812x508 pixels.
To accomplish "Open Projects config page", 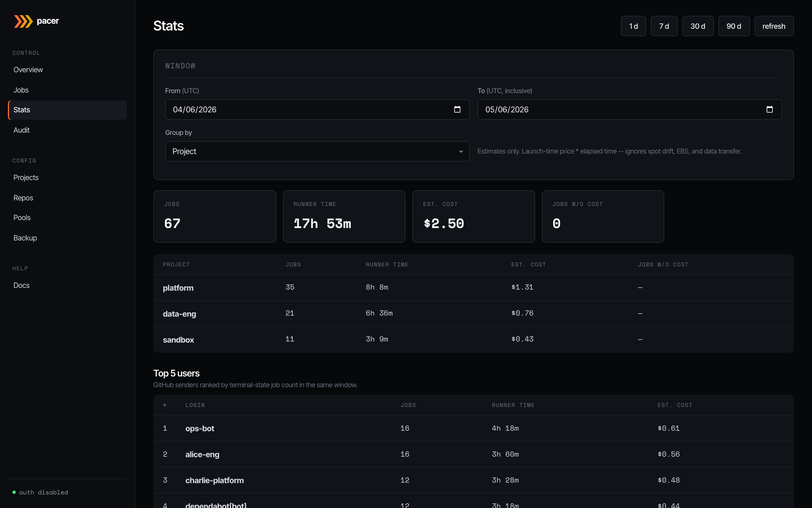I will [67, 178].
